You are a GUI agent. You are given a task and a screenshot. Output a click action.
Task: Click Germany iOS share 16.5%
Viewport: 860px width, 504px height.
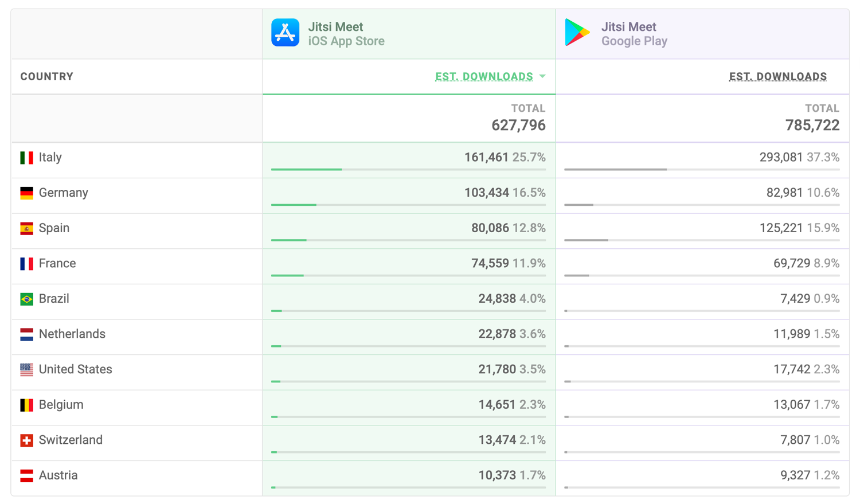point(529,193)
